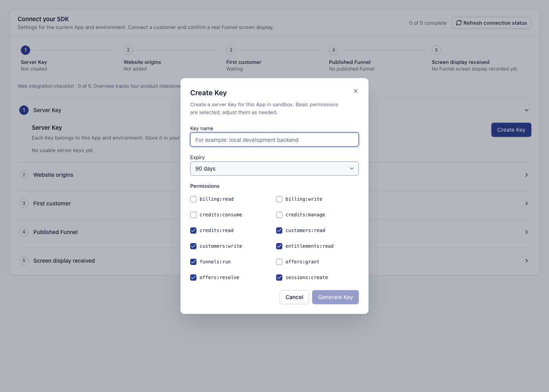Click the number 2 badge beside Website origins row
The height and width of the screenshot is (392, 549).
click(24, 175)
